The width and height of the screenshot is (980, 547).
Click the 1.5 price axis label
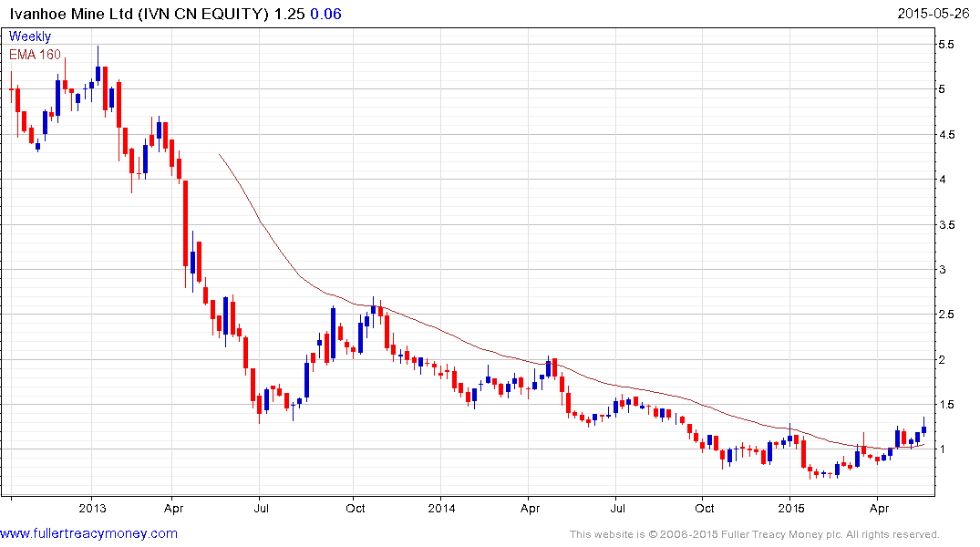[946, 405]
